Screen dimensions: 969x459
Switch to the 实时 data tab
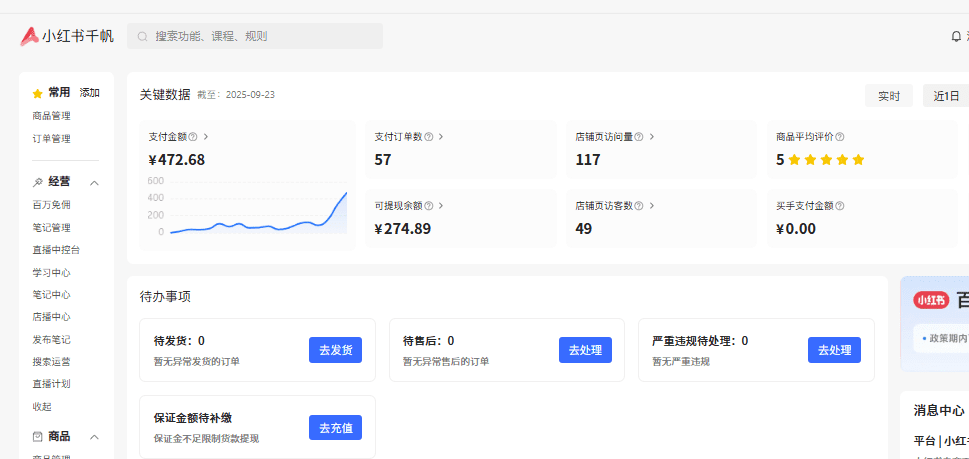pyautogui.click(x=888, y=96)
